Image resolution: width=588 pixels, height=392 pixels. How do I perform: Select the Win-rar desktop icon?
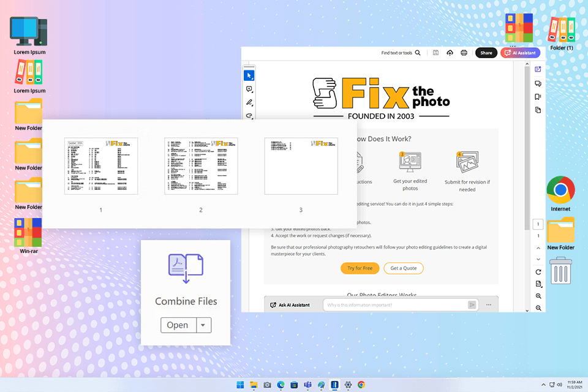pyautogui.click(x=29, y=236)
